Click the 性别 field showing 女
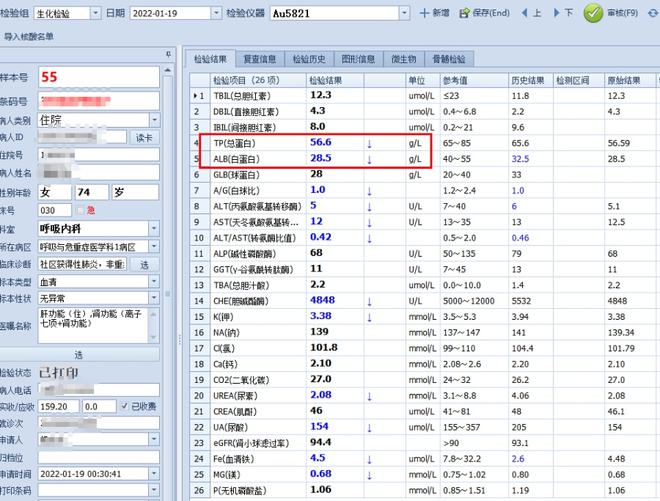Screen dimensions: 660x501 55,192
